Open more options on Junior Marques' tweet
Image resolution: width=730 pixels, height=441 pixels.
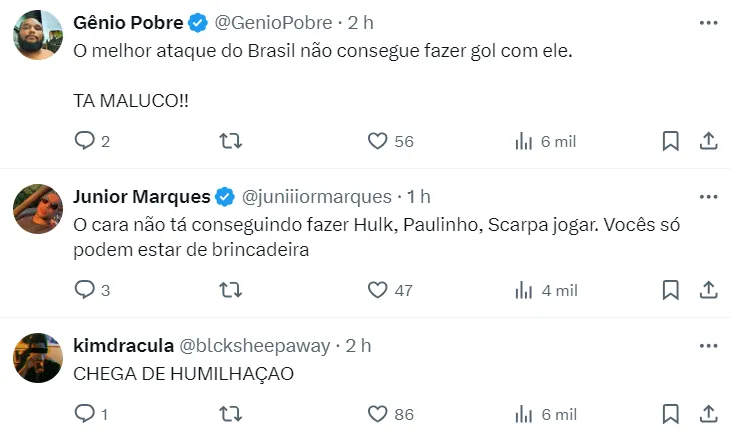pos(708,196)
